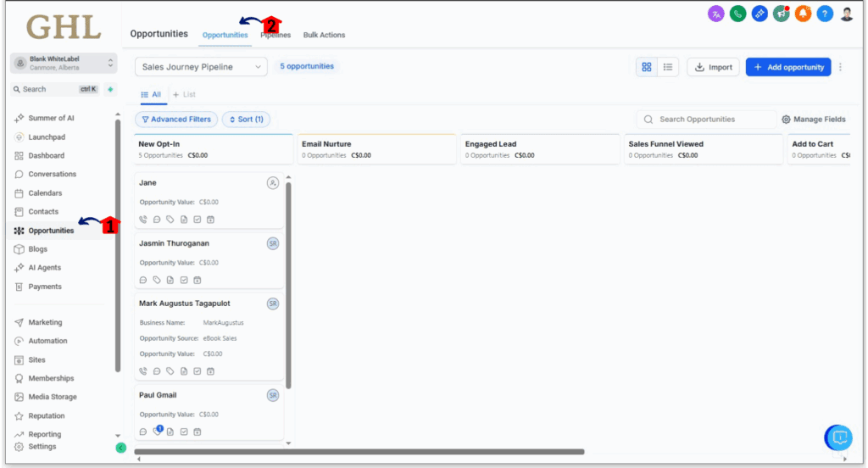This screenshot has height=468, width=868.
Task: Click the calendar appointment icon on Jane's card
Action: pyautogui.click(x=210, y=220)
